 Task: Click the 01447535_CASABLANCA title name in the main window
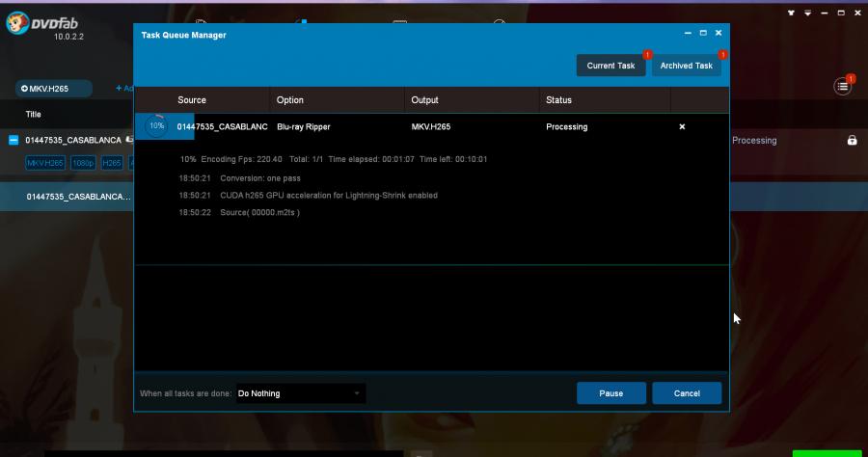73,140
